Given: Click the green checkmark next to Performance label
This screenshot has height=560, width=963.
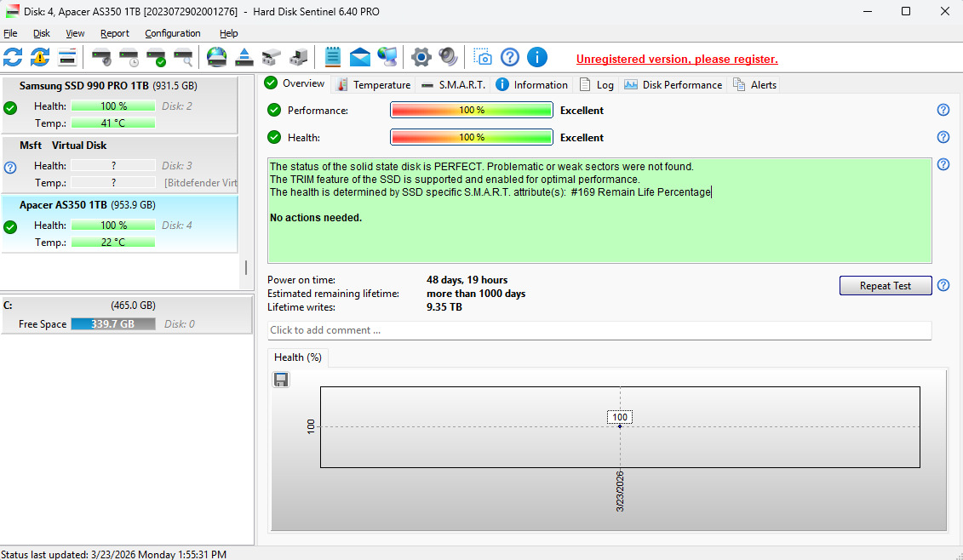Looking at the screenshot, I should [274, 110].
